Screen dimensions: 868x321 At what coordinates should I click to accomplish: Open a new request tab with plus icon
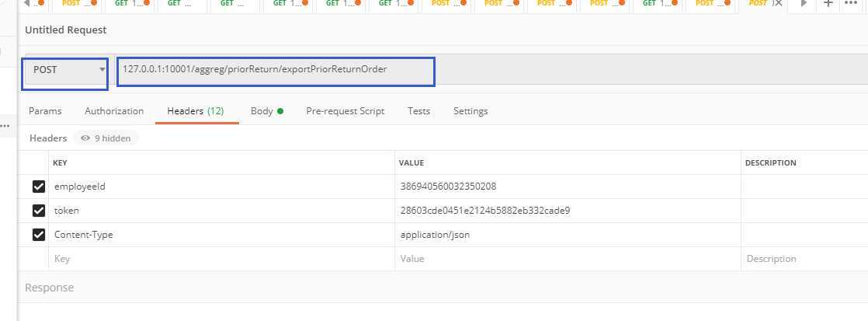tap(828, 4)
